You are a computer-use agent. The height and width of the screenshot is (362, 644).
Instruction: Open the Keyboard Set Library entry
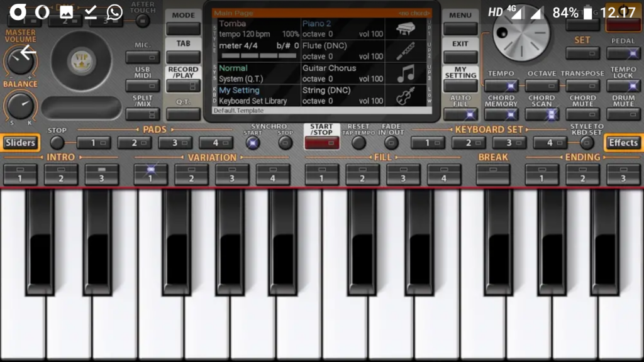(253, 101)
